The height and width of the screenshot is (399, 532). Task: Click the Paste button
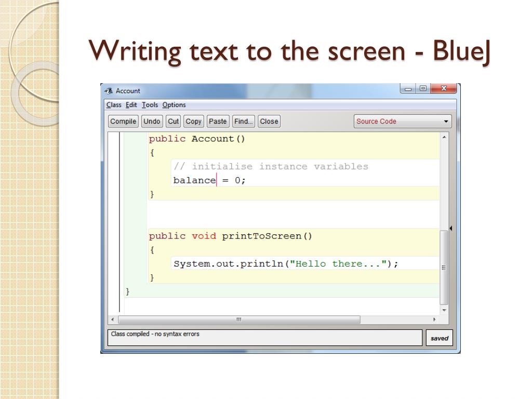[x=218, y=121]
